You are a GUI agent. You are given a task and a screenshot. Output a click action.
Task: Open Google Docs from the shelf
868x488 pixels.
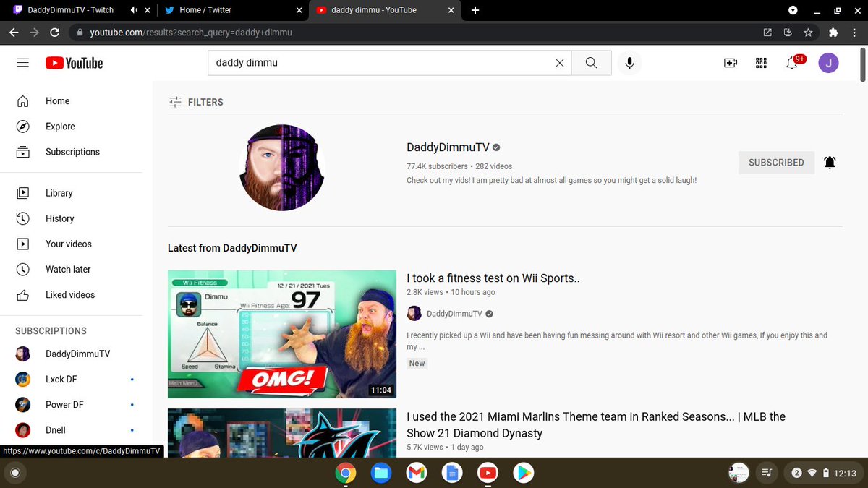pyautogui.click(x=451, y=473)
